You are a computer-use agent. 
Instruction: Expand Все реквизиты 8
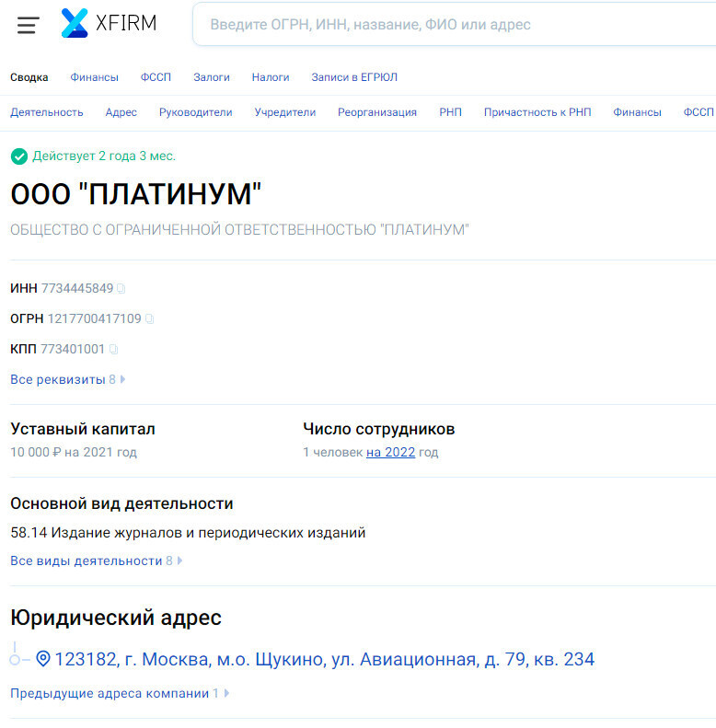tap(68, 380)
